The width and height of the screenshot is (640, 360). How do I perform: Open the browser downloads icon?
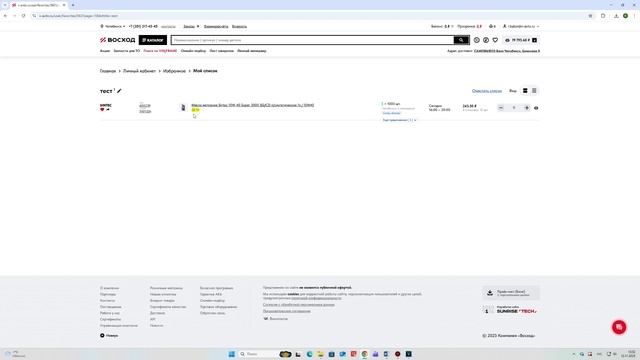[616, 16]
